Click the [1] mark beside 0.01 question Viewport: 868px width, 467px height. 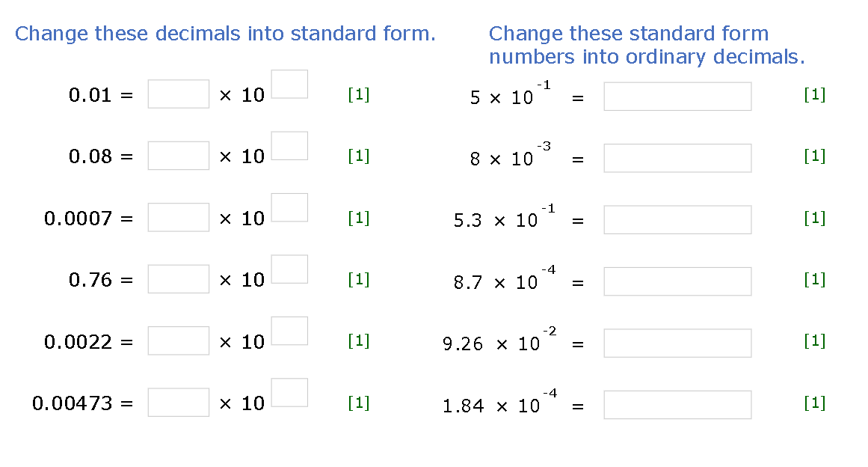pos(359,94)
